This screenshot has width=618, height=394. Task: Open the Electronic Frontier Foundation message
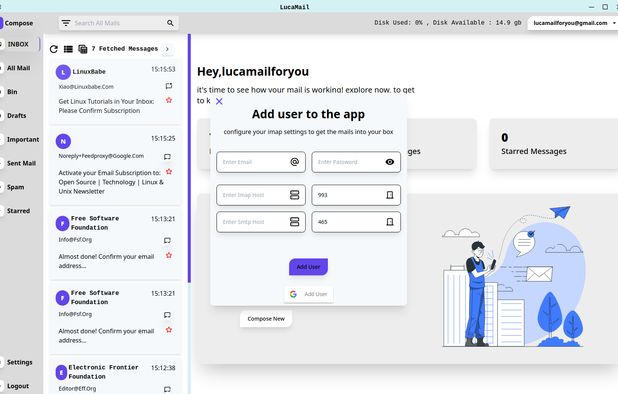click(115, 375)
